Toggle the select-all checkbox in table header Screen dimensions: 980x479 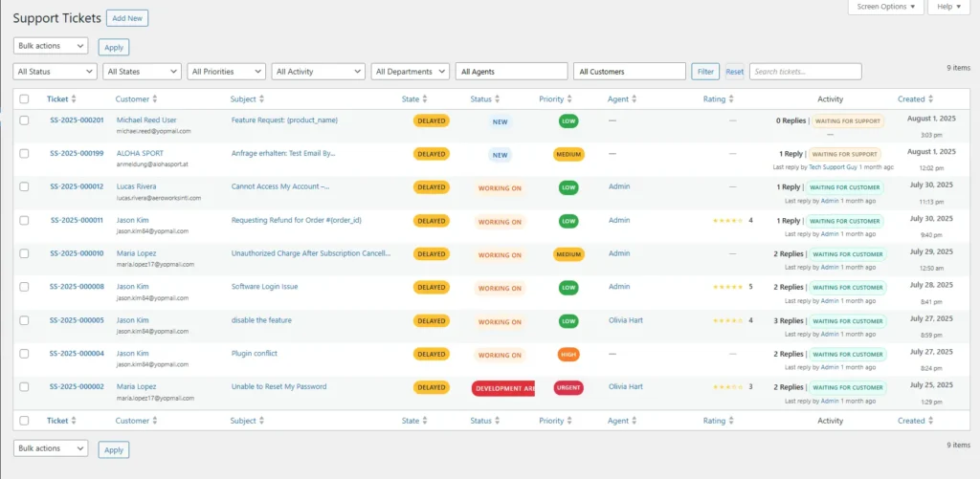point(24,98)
